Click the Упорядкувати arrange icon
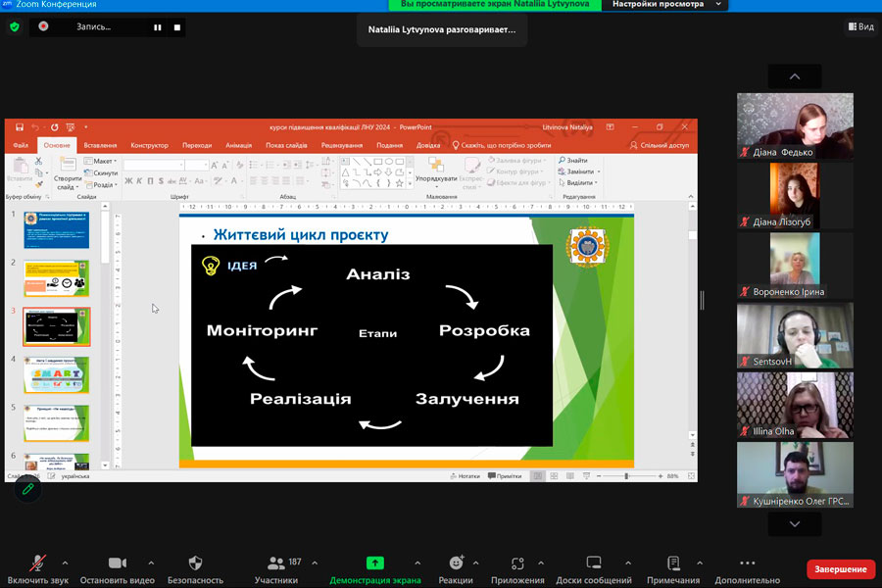The image size is (882, 588). point(436,165)
